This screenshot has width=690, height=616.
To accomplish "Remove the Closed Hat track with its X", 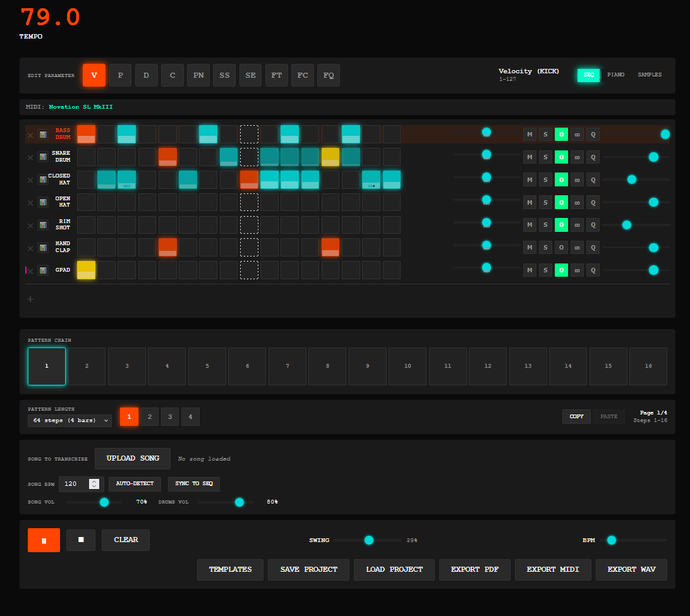I will pyautogui.click(x=30, y=181).
